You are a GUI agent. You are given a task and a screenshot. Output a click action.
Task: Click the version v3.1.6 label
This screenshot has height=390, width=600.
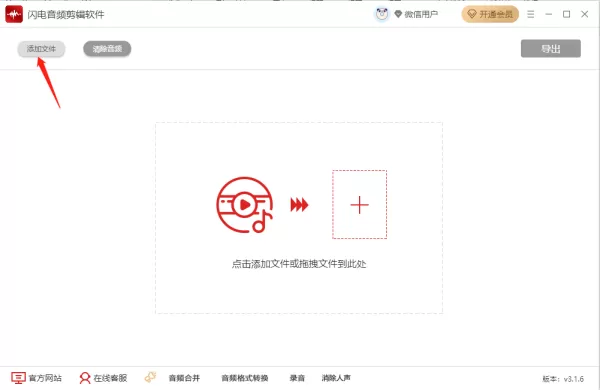[563, 379]
